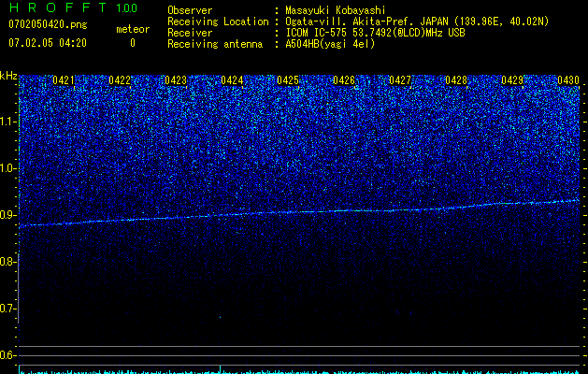Image resolution: width=588 pixels, height=374 pixels.
Task: Click the 0427 time marker
Action: pos(400,80)
